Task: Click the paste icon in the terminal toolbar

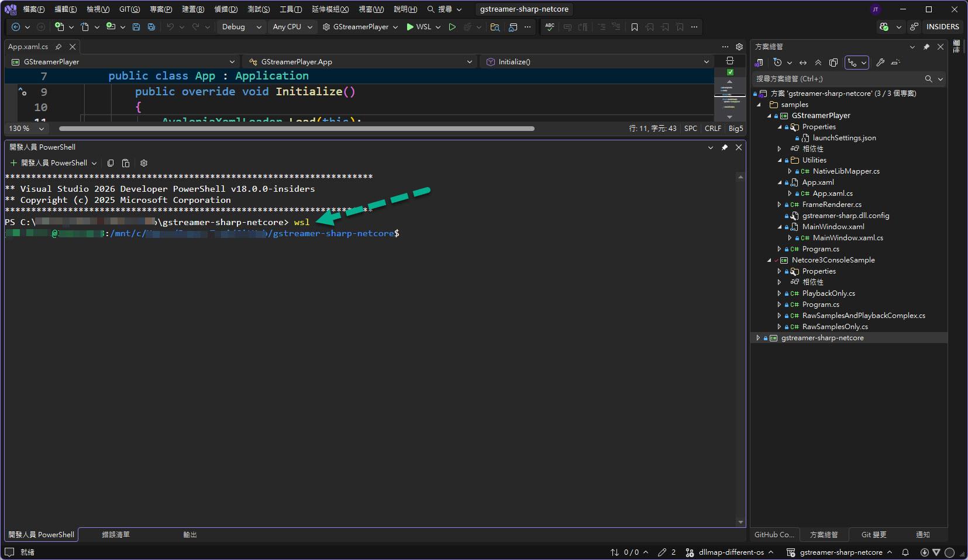Action: pyautogui.click(x=126, y=163)
